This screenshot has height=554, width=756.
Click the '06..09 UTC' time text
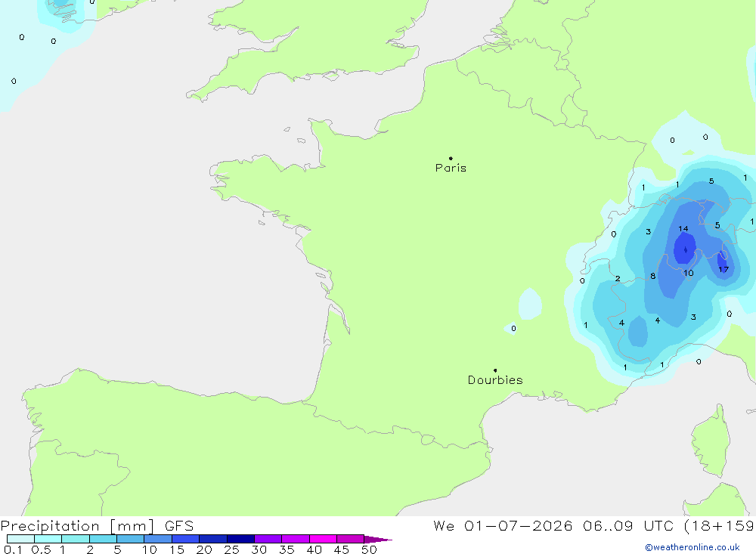click(627, 525)
